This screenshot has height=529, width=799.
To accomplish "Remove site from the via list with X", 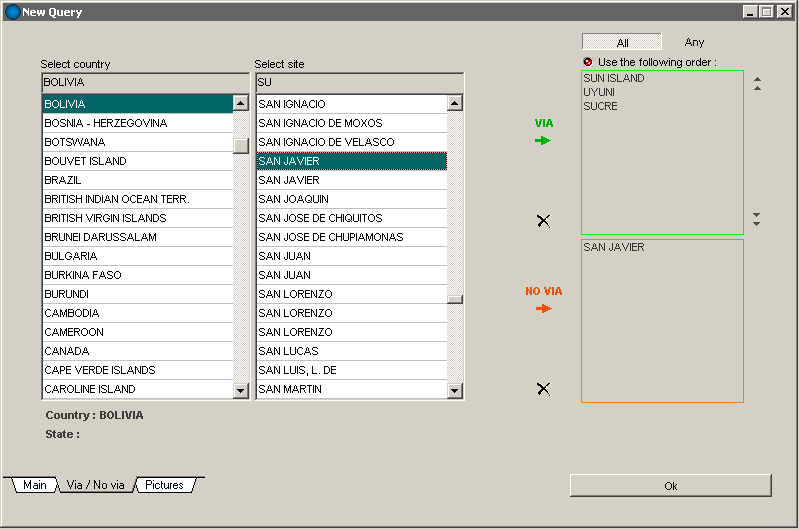I will 543,221.
